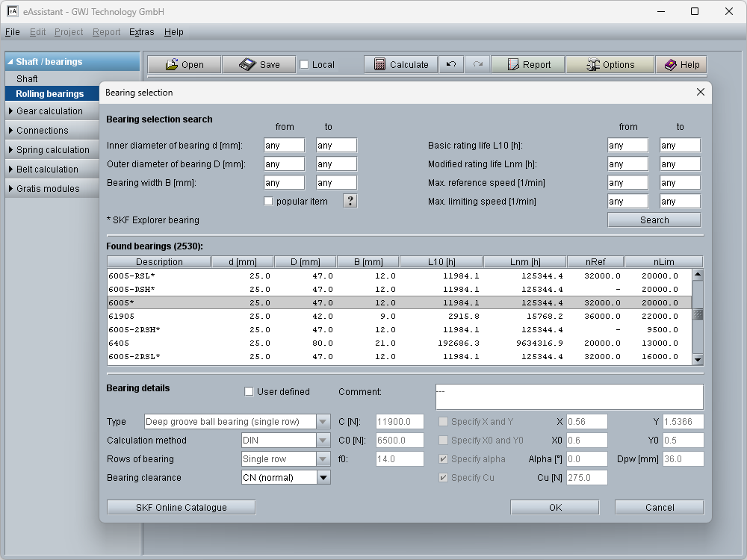The width and height of the screenshot is (747, 560).
Task: Click the Open folder toolbar button
Action: pos(184,65)
